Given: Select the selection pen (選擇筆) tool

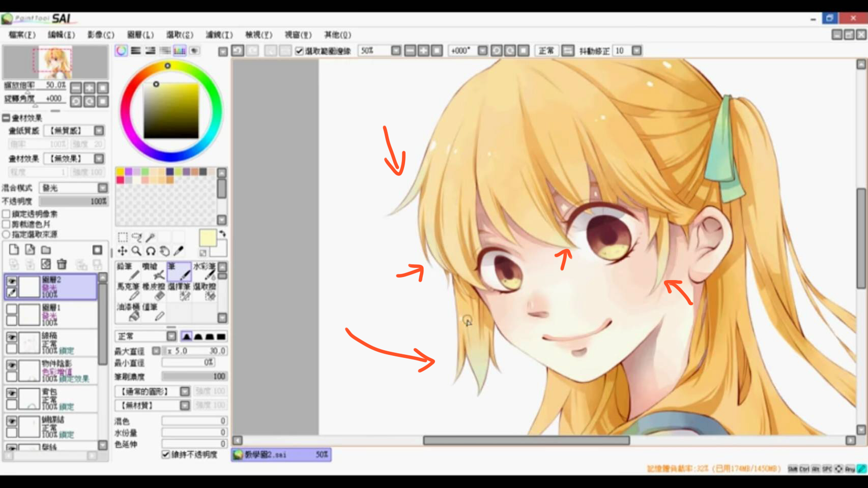Looking at the screenshot, I should [x=179, y=291].
